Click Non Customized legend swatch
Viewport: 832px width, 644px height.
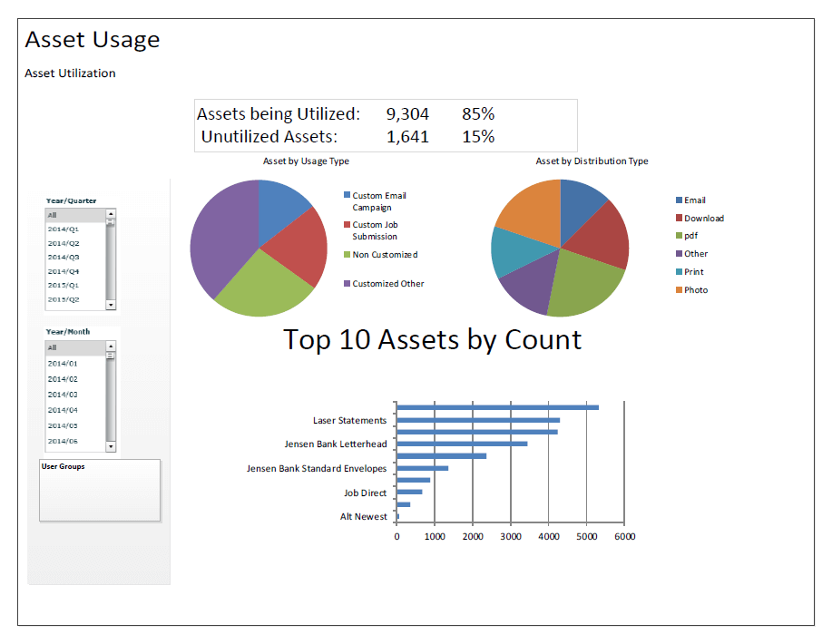[x=347, y=255]
